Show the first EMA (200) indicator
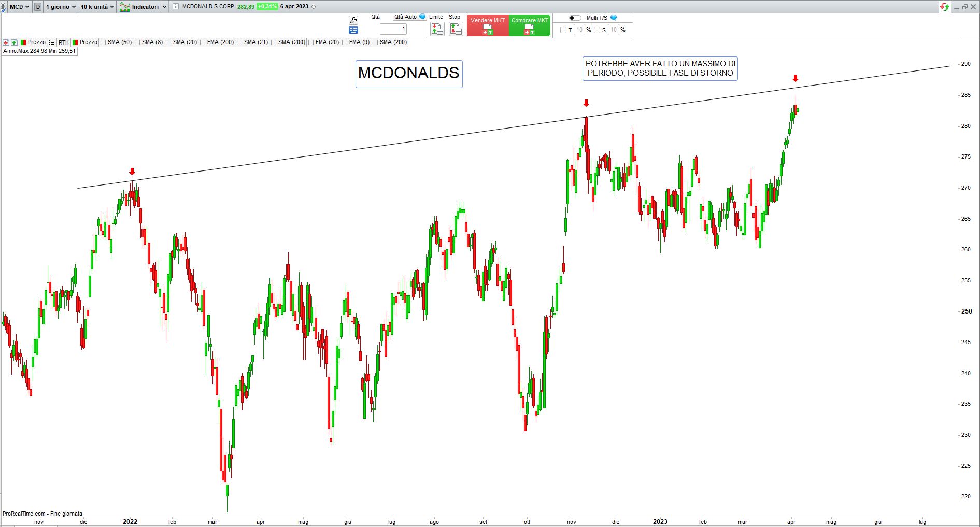980x527 pixels. point(203,42)
